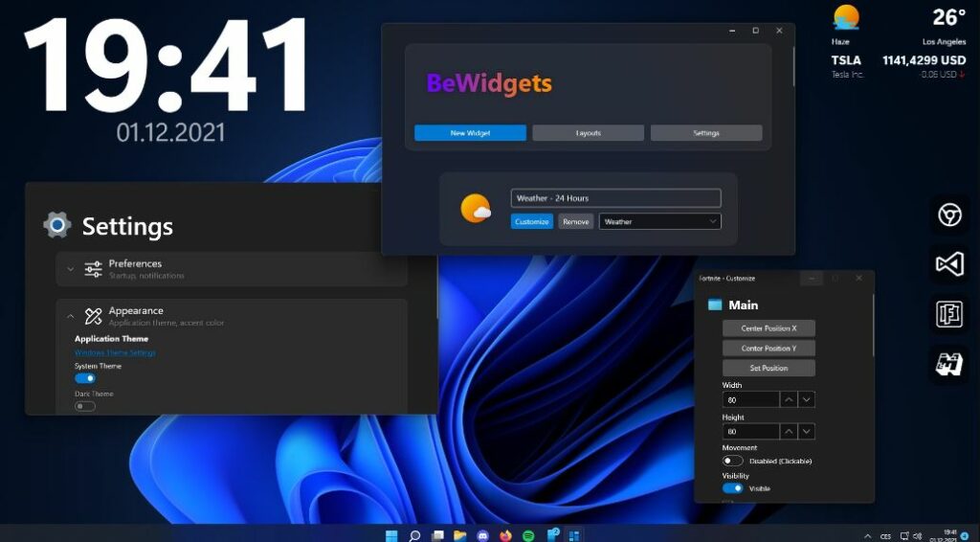Toggle the System Theme switch

[x=85, y=378]
